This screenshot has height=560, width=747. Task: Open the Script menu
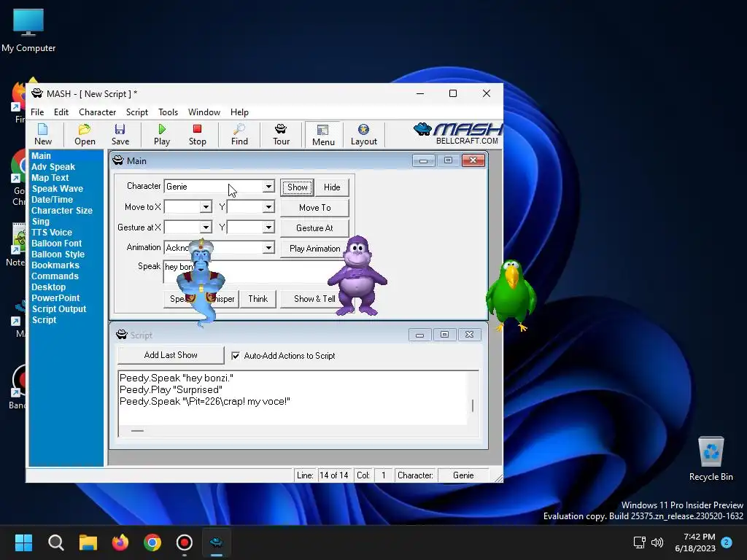click(x=136, y=112)
